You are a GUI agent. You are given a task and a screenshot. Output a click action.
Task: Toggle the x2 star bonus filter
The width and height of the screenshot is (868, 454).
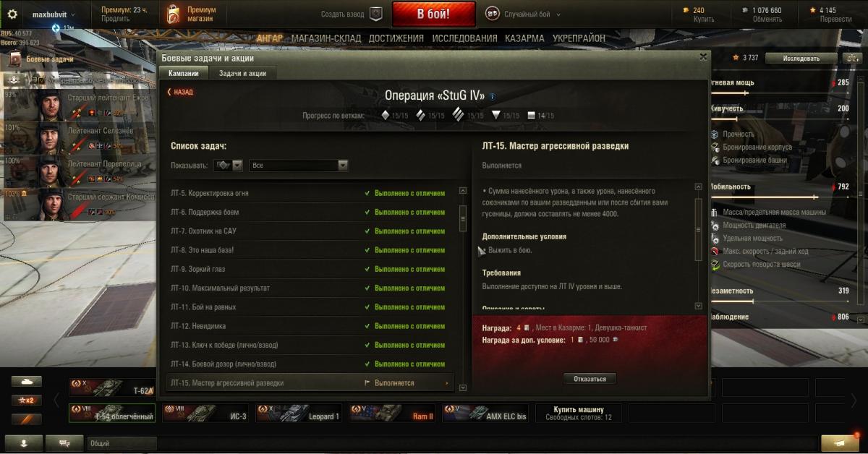(26, 400)
